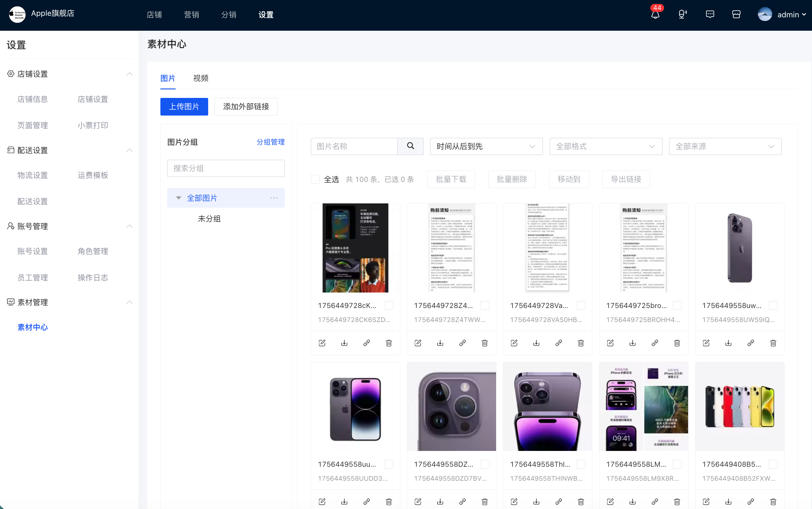Switch to the 视频 tab

coord(201,78)
